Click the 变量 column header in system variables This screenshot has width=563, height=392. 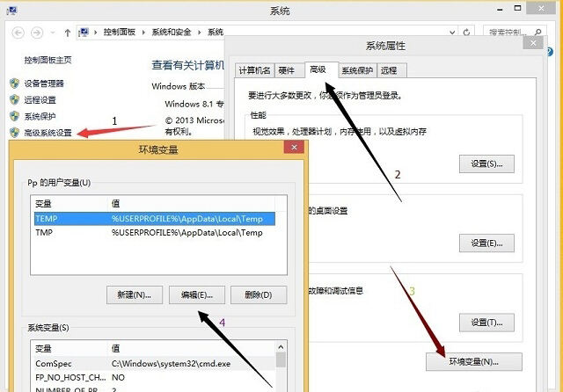click(x=69, y=348)
